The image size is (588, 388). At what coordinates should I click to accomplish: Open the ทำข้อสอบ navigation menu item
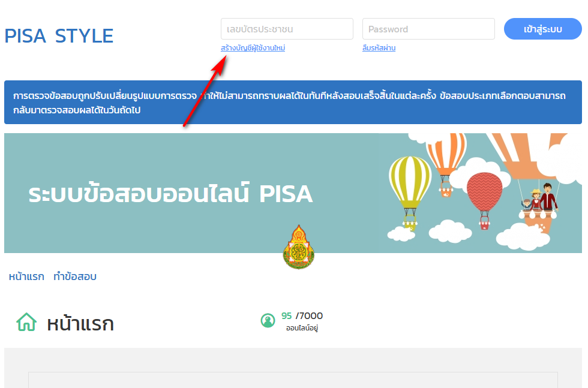pos(75,276)
